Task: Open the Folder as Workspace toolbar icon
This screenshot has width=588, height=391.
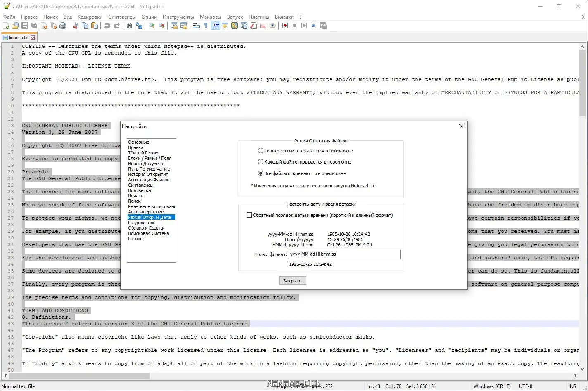Action: 263,26
